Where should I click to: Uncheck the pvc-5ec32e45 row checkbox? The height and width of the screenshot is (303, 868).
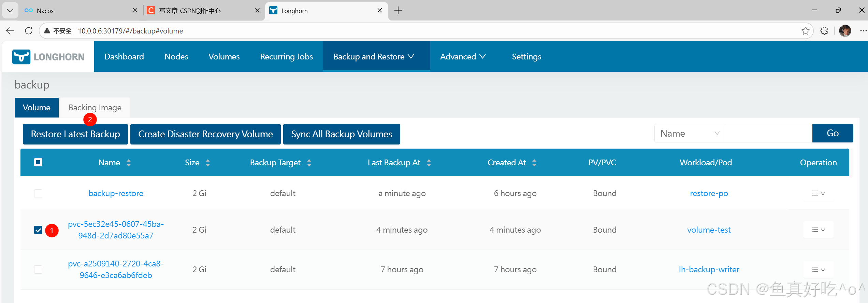point(38,230)
